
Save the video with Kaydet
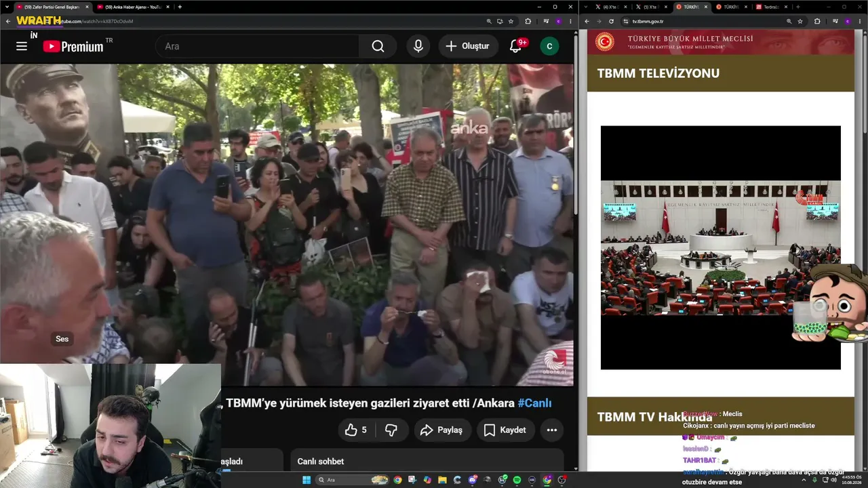tap(506, 430)
